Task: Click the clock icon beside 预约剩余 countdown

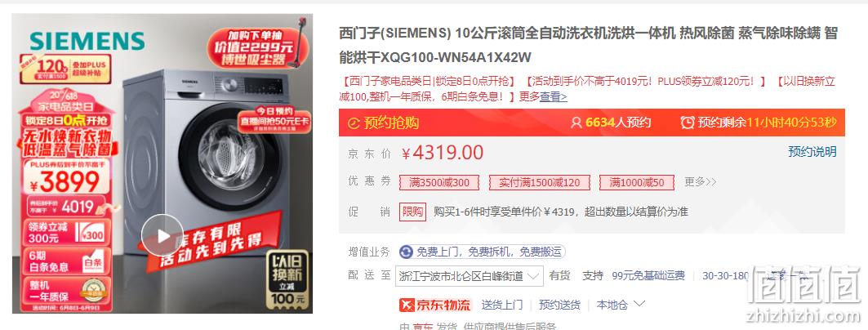Action: pyautogui.click(x=687, y=123)
